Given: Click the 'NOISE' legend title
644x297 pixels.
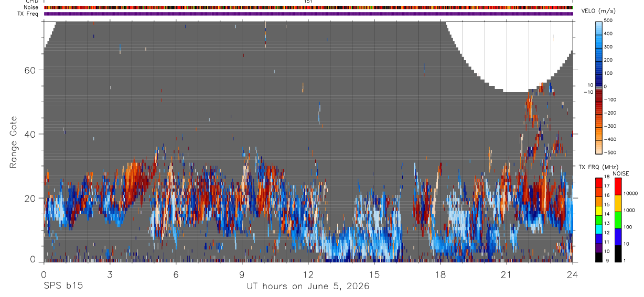Looking at the screenshot, I should click(x=620, y=173).
